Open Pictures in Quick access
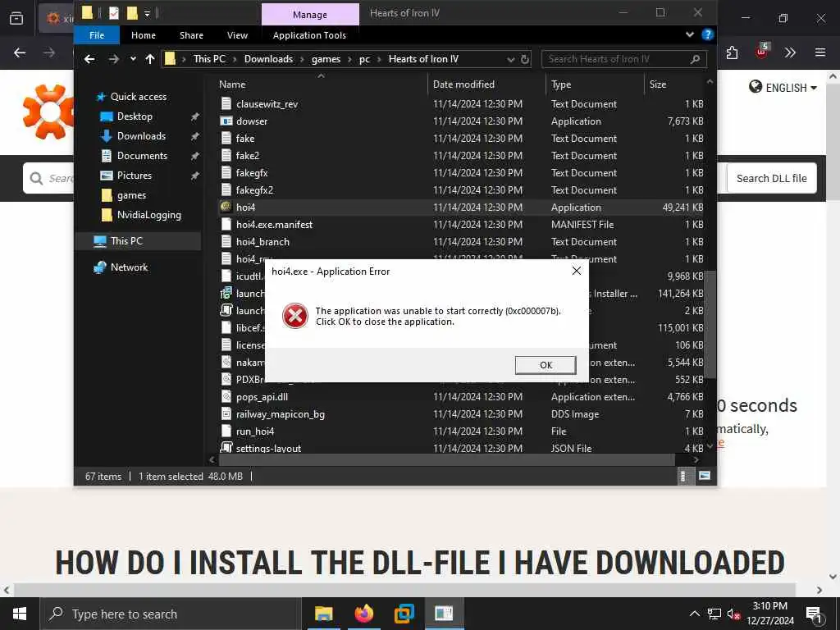Viewport: 840px width, 630px height. (134, 176)
